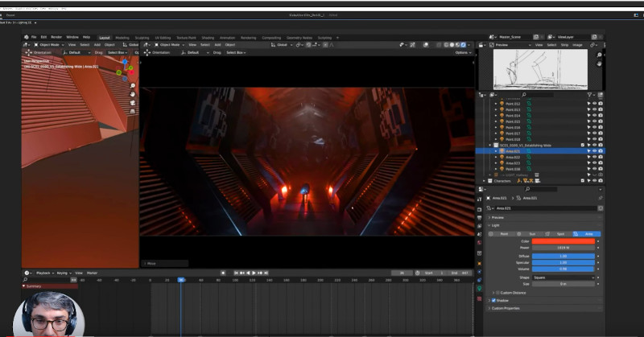The image size is (644, 337).
Task: Toggle the Shadow checkbox
Action: point(494,300)
